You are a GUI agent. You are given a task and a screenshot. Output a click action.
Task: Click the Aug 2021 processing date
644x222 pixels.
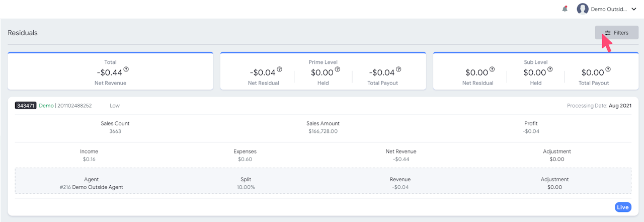[620, 106]
